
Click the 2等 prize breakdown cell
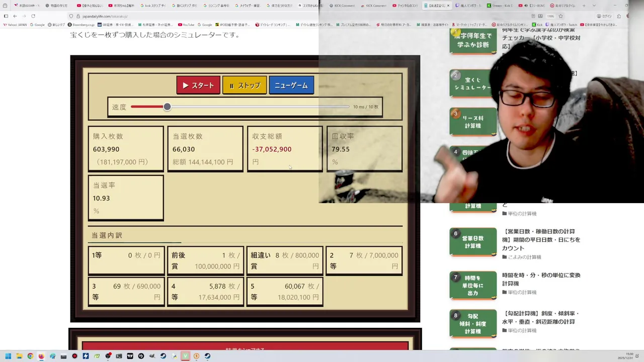click(x=364, y=260)
